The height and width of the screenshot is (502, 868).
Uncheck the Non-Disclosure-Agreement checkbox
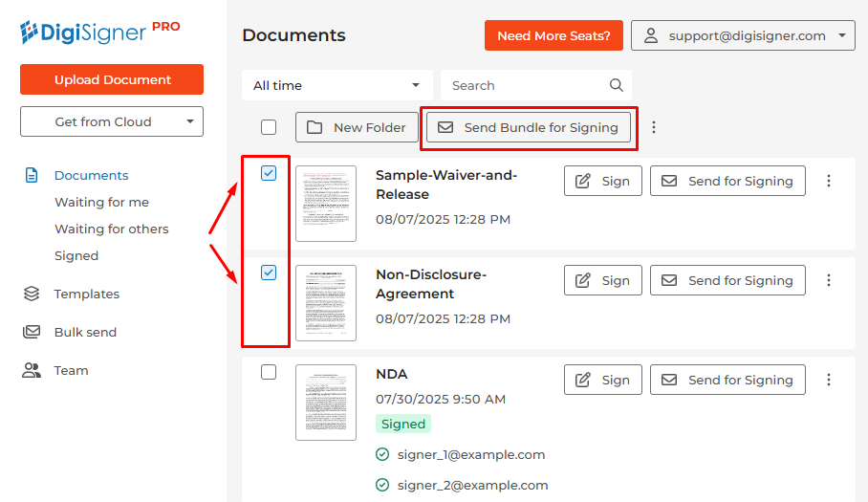pos(269,273)
